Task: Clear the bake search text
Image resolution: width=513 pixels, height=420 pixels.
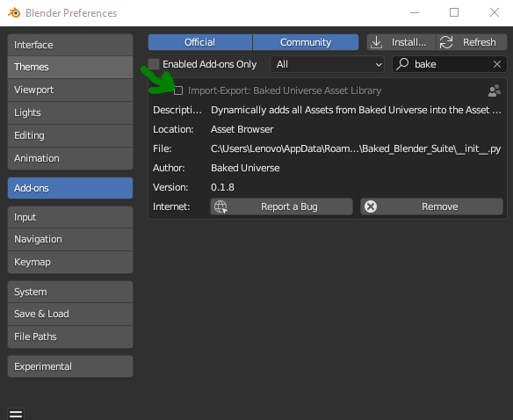Action: [497, 64]
